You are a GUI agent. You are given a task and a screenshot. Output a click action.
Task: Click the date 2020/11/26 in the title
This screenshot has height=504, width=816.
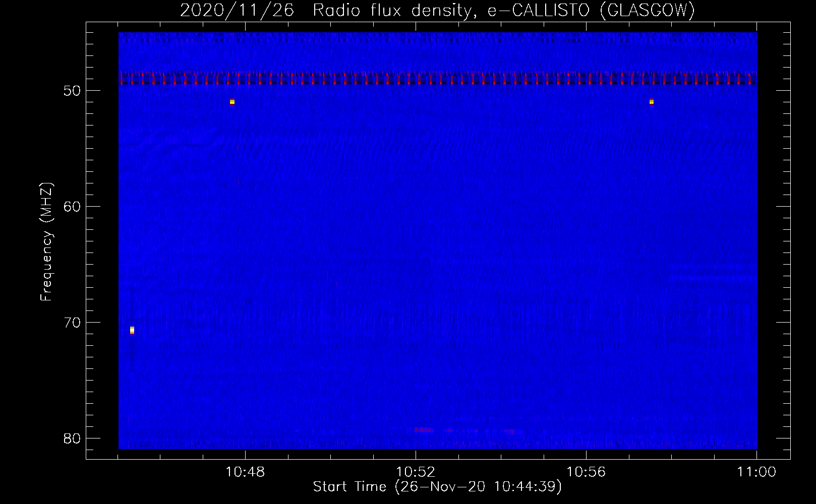pos(237,11)
